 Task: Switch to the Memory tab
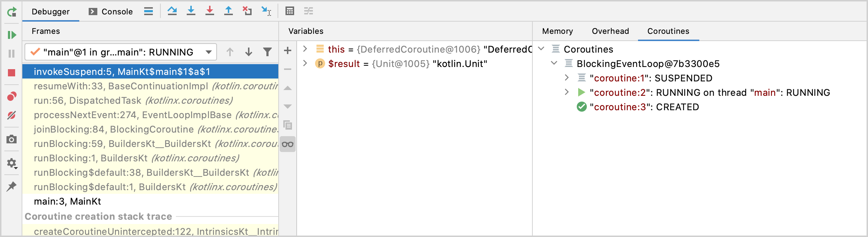tap(557, 31)
